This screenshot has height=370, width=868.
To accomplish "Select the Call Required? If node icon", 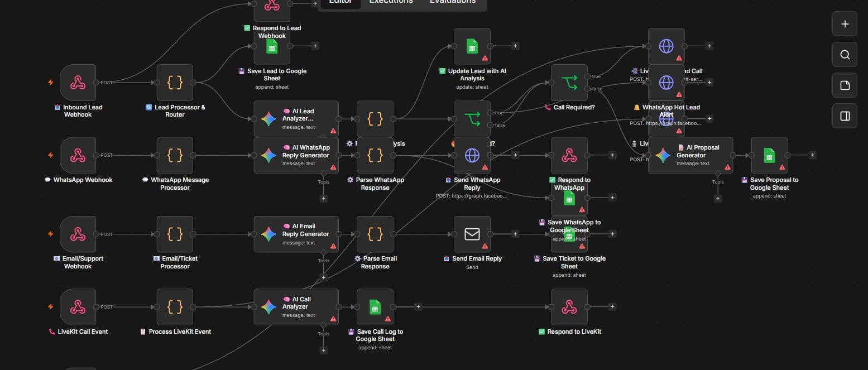I will (569, 83).
